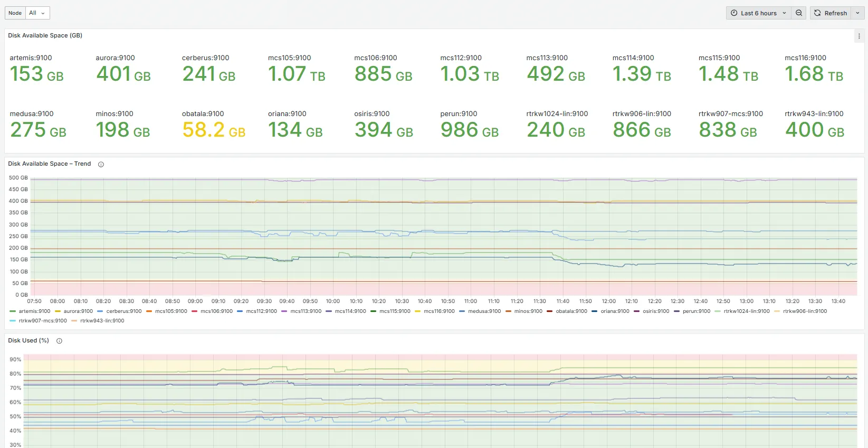Click the mcs113:9100 492 GB stat value

(556, 74)
